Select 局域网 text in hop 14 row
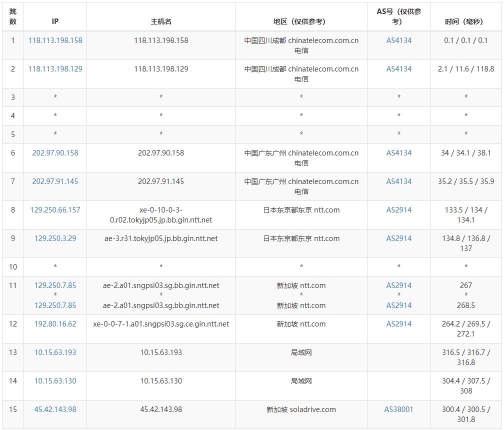The image size is (504, 430). click(x=301, y=381)
